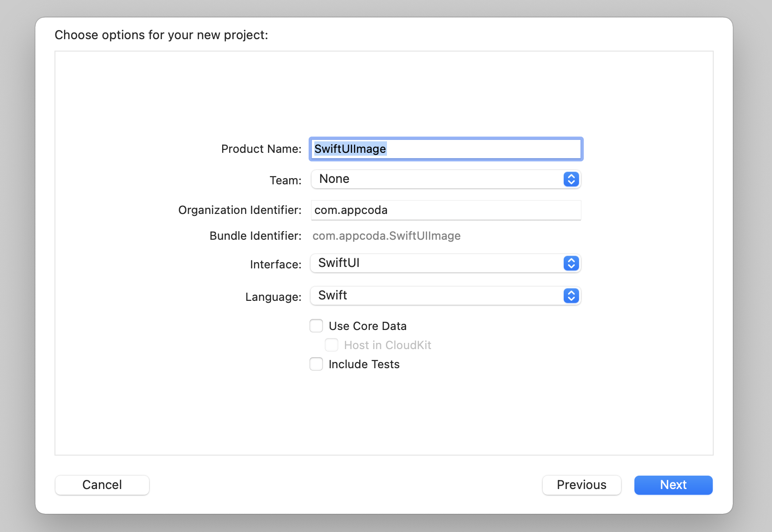Click the SwiftUI interface value

pos(338,263)
